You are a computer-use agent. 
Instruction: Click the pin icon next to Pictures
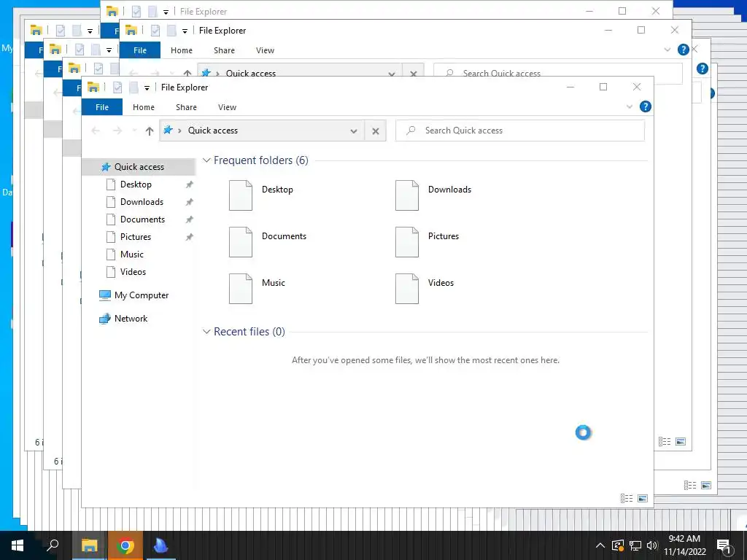pos(189,237)
